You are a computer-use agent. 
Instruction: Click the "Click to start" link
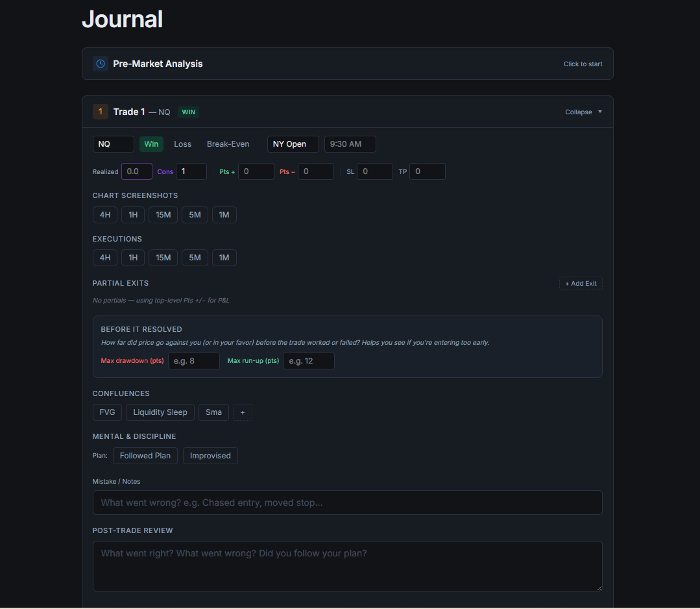point(582,64)
